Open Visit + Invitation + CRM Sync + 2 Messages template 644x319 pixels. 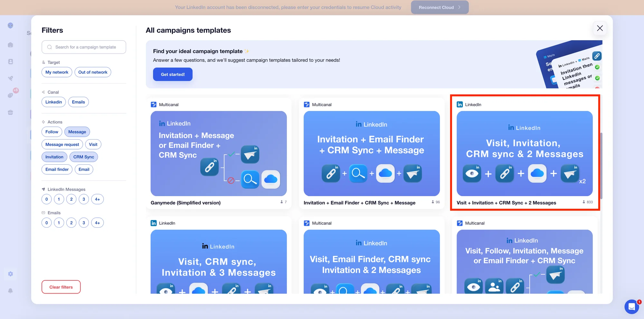[x=525, y=154]
